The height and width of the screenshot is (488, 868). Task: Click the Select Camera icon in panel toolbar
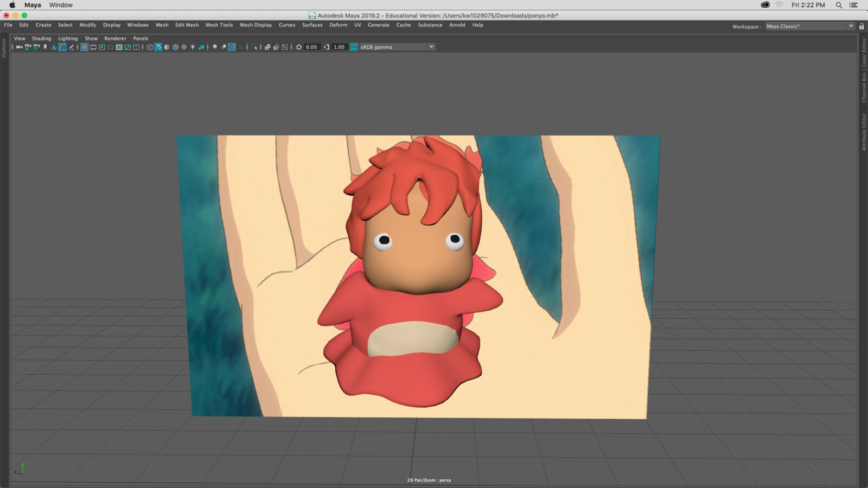point(19,47)
